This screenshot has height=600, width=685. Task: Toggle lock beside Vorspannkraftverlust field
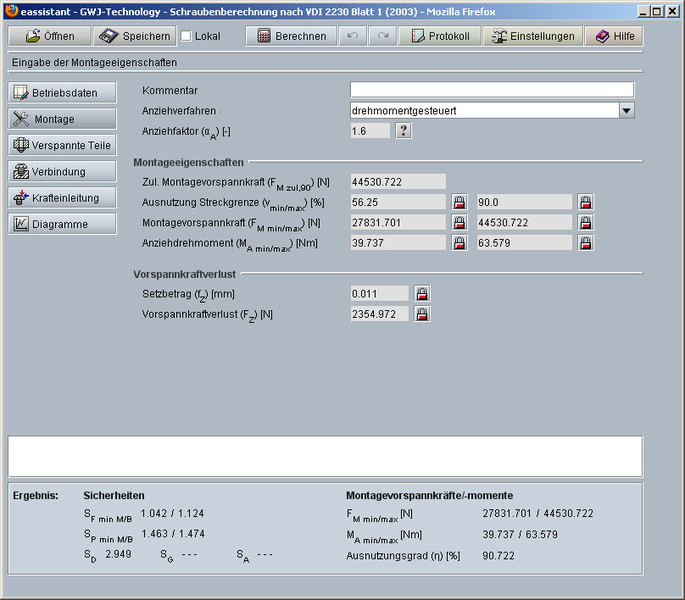point(423,315)
